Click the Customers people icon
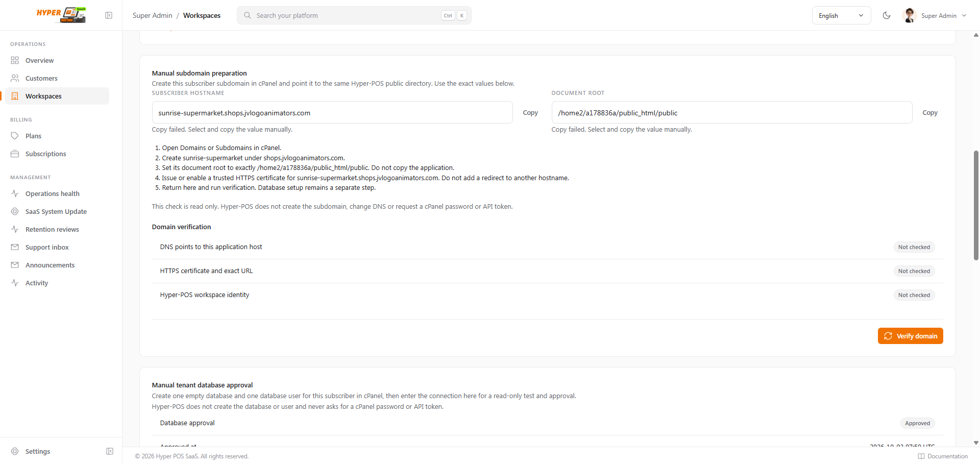Screen dimensions: 980x465 coord(15,78)
